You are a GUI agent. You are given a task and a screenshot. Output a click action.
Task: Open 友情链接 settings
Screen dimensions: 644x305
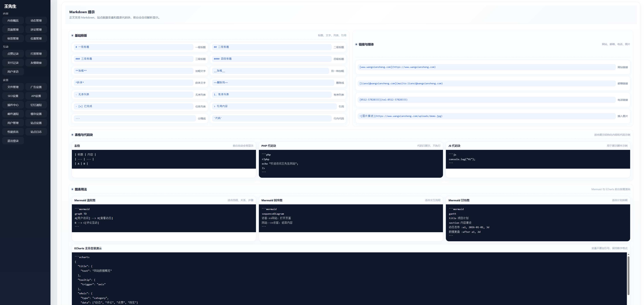pyautogui.click(x=36, y=63)
